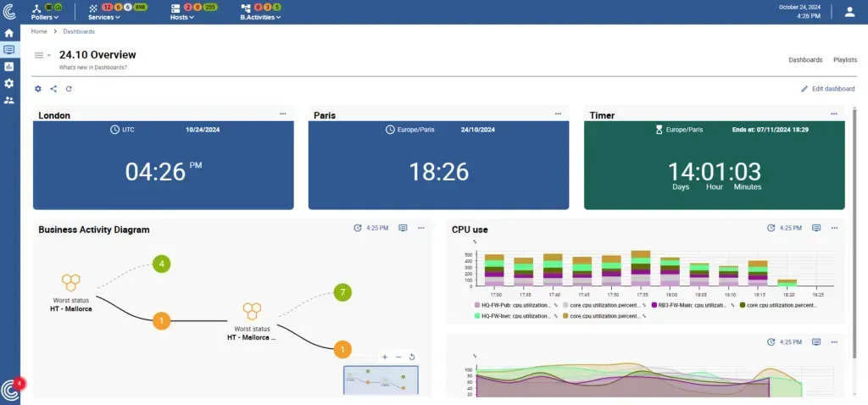Open the description icon of Business Activity Diagram
The height and width of the screenshot is (405, 868).
coord(403,228)
